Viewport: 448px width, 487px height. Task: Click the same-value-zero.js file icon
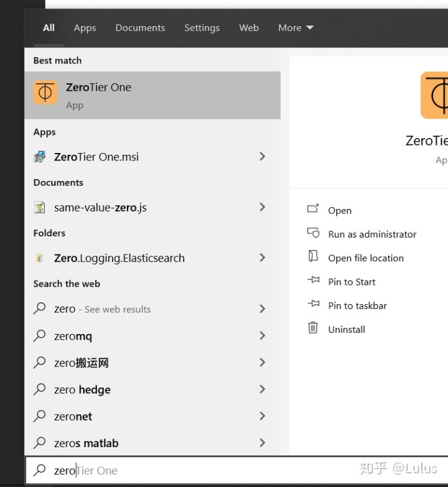tap(39, 207)
